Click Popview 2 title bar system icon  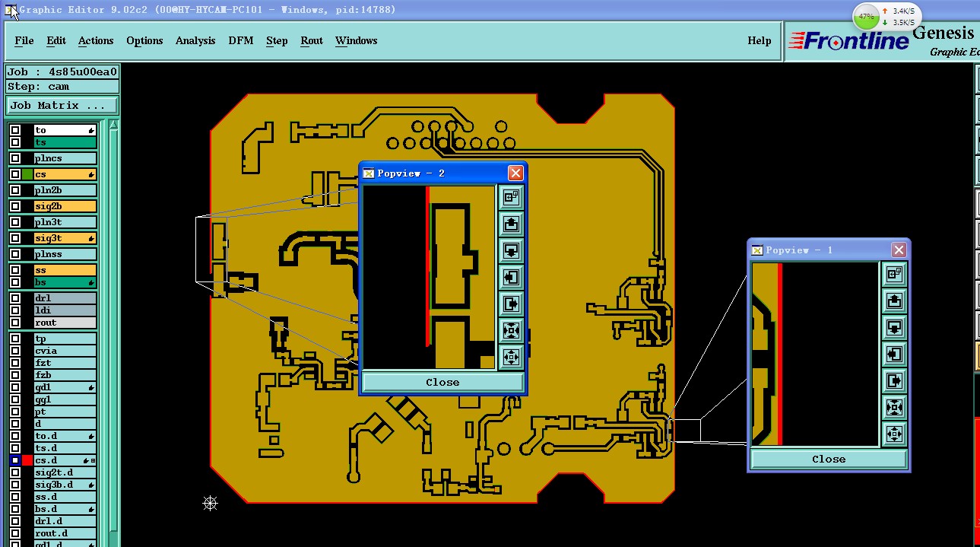click(369, 173)
